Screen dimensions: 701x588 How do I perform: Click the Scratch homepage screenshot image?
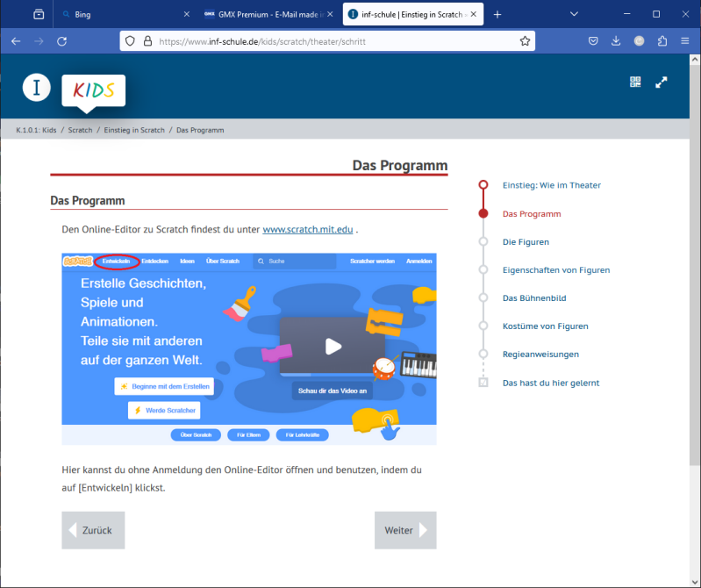249,348
